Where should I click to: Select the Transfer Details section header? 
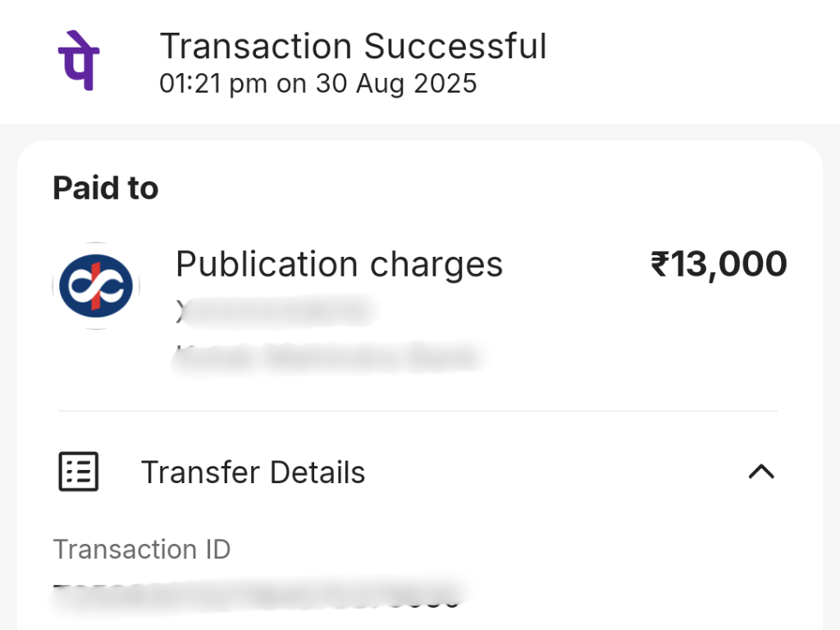(x=253, y=472)
